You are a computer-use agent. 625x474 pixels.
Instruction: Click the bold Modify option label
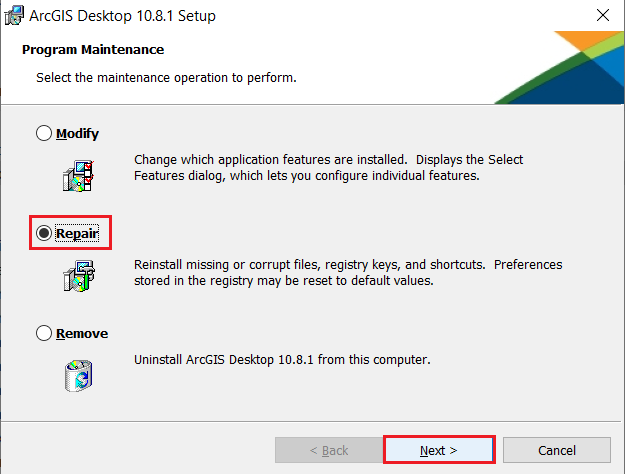77,133
